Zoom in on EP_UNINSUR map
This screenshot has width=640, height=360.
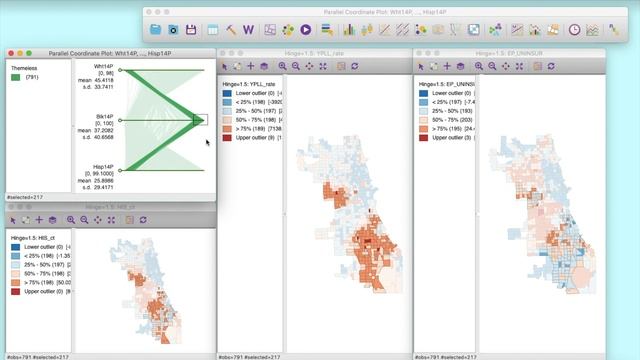coord(479,66)
